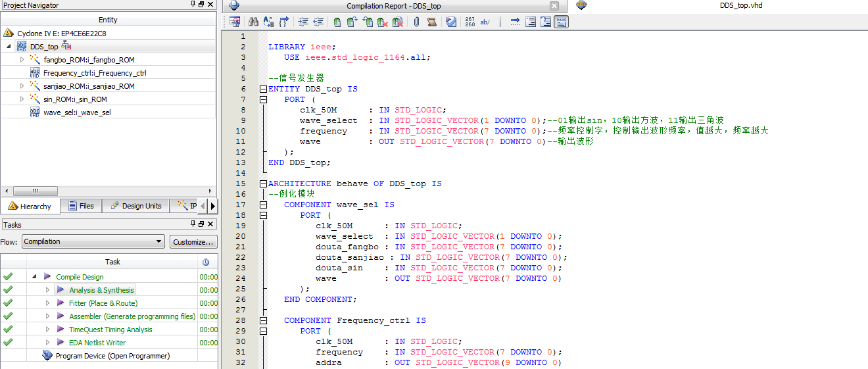This screenshot has height=369, width=868.
Task: Close the Compilation Report - DDS_top tab
Action: point(554,6)
